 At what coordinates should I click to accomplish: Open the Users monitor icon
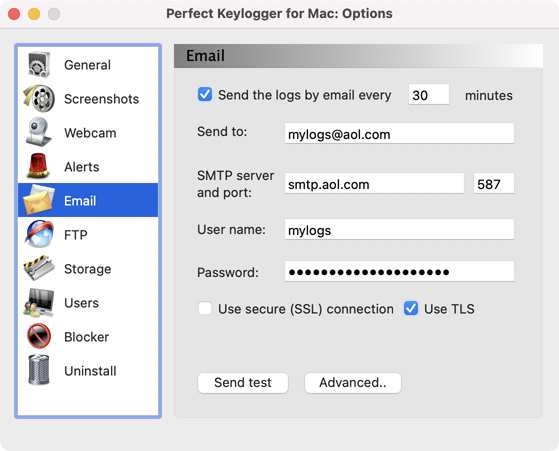tap(39, 303)
